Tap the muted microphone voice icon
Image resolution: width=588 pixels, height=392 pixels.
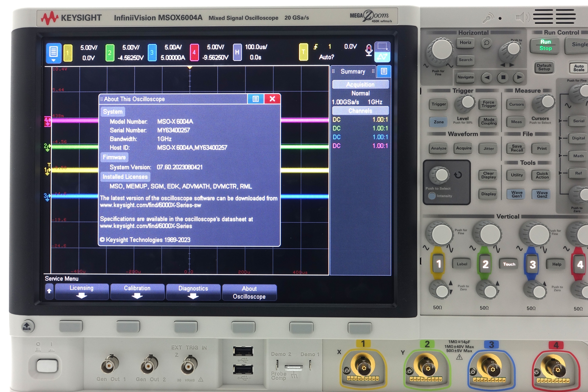pyautogui.click(x=369, y=50)
